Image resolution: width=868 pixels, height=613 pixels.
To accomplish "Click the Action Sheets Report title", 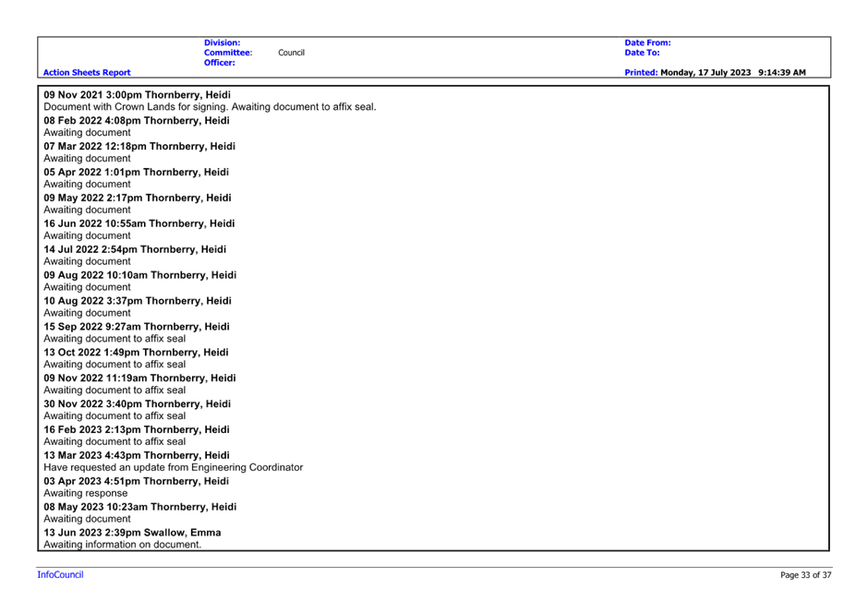I will (87, 73).
